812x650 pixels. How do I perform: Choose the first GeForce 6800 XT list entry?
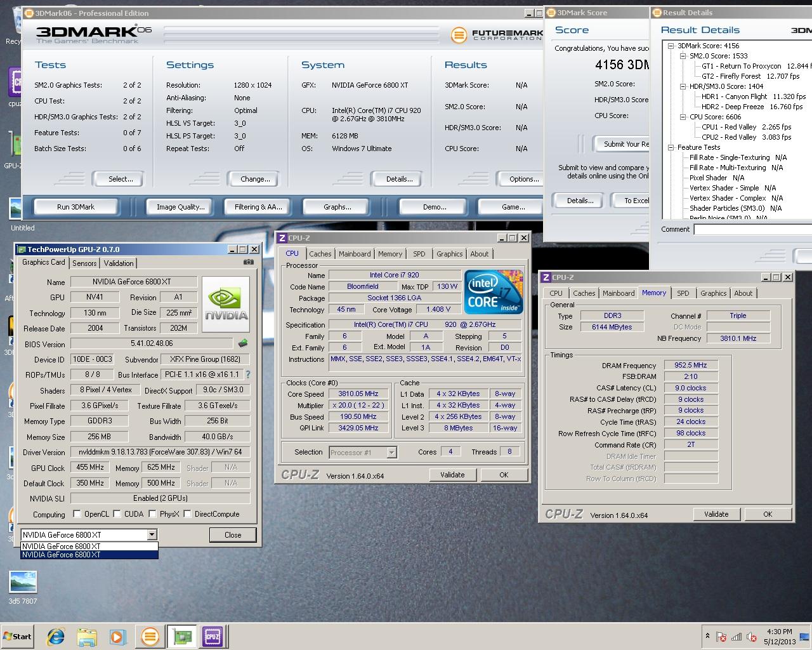point(89,546)
